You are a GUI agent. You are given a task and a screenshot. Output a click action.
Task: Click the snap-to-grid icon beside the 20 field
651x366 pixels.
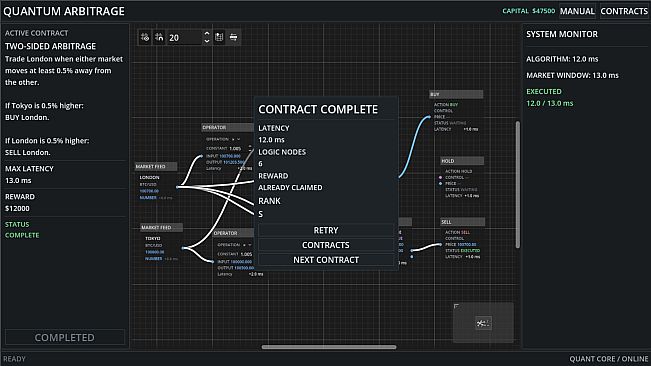[x=159, y=37]
